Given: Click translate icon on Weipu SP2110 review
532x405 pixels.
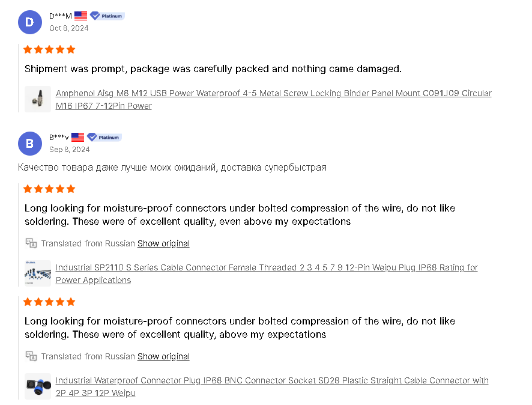Looking at the screenshot, I should [x=31, y=243].
